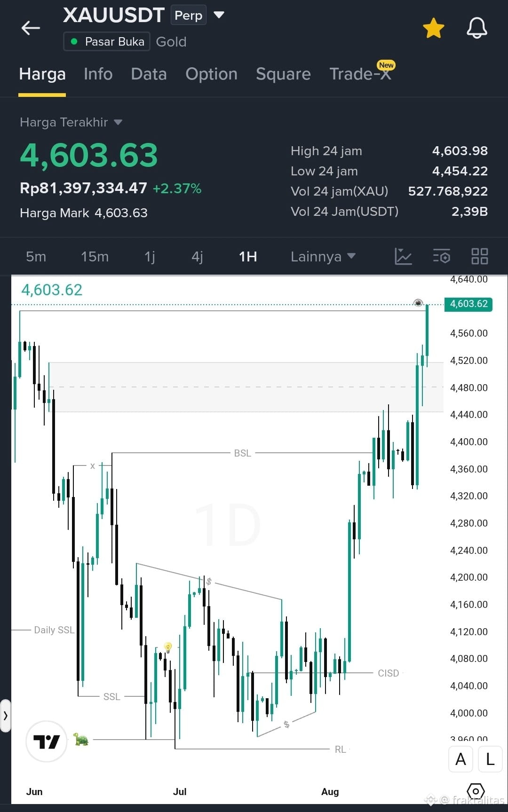Open the Data tab

(149, 74)
